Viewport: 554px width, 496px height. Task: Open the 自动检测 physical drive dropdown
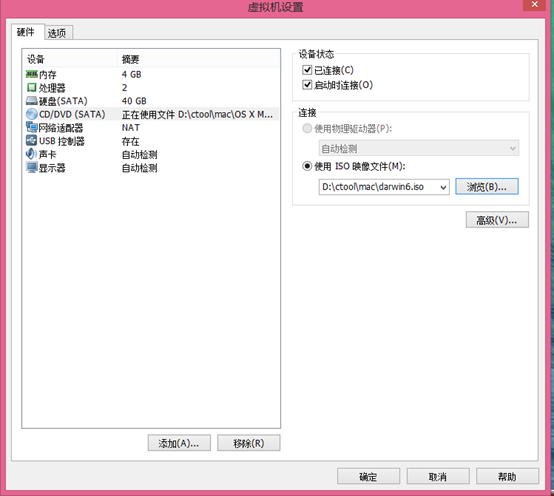[x=419, y=148]
